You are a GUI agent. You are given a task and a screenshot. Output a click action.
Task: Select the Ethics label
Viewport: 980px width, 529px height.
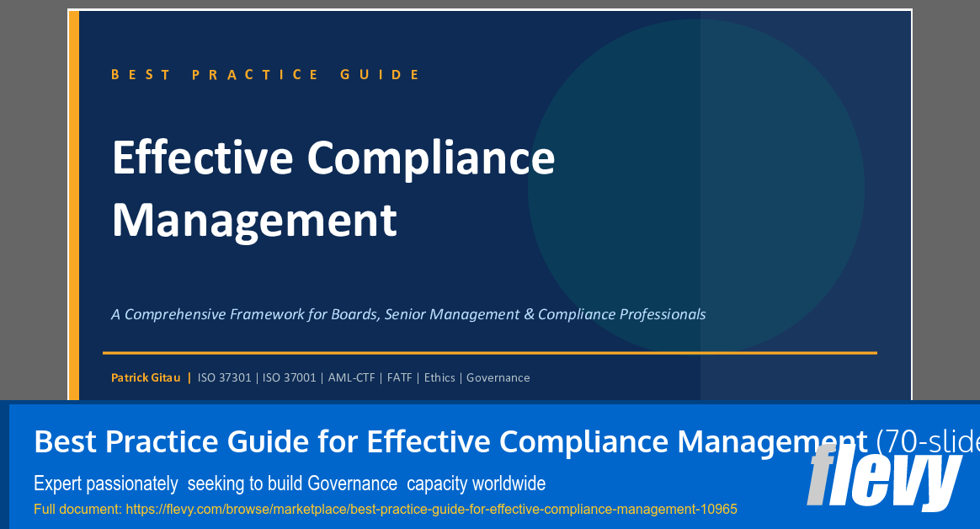click(439, 377)
